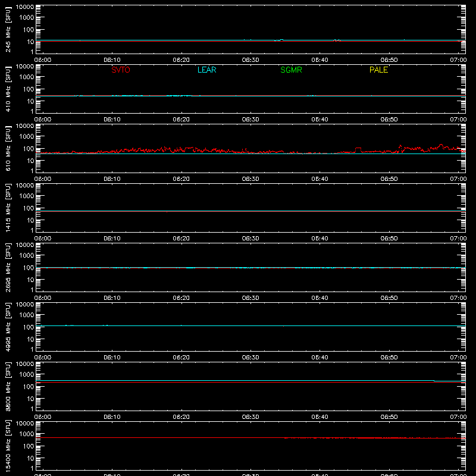Click the red flat-topped bump near 06:45 in 610 MHz plot
476x476 pixels.
(x=358, y=149)
